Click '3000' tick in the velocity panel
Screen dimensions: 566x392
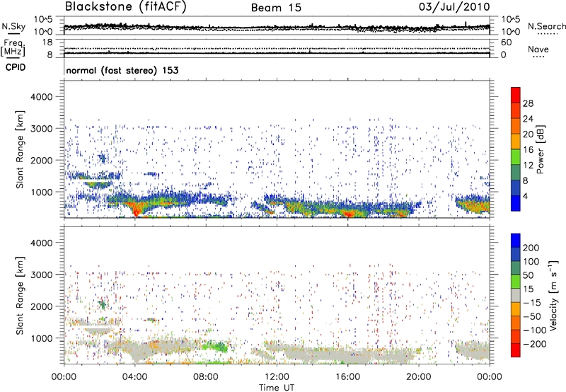(42, 275)
